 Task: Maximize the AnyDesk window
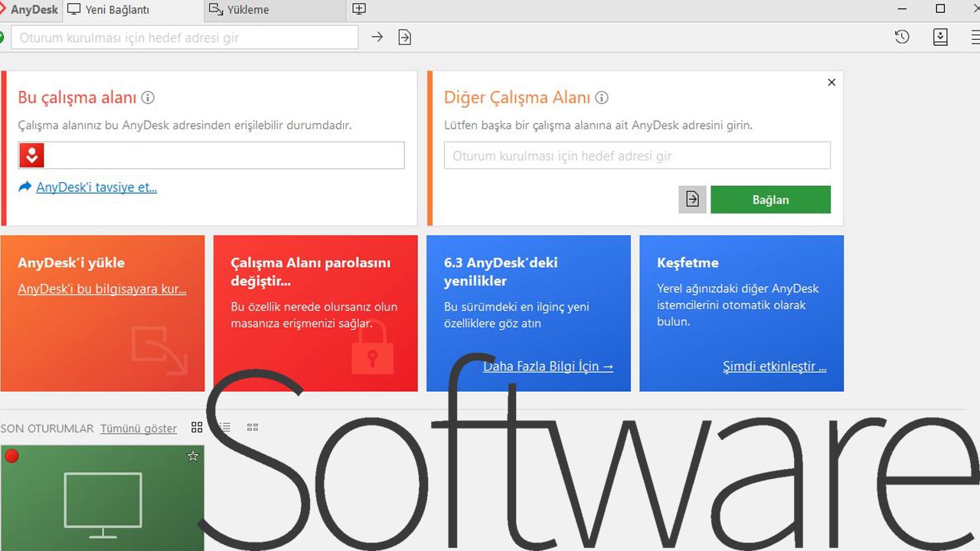pos(940,9)
